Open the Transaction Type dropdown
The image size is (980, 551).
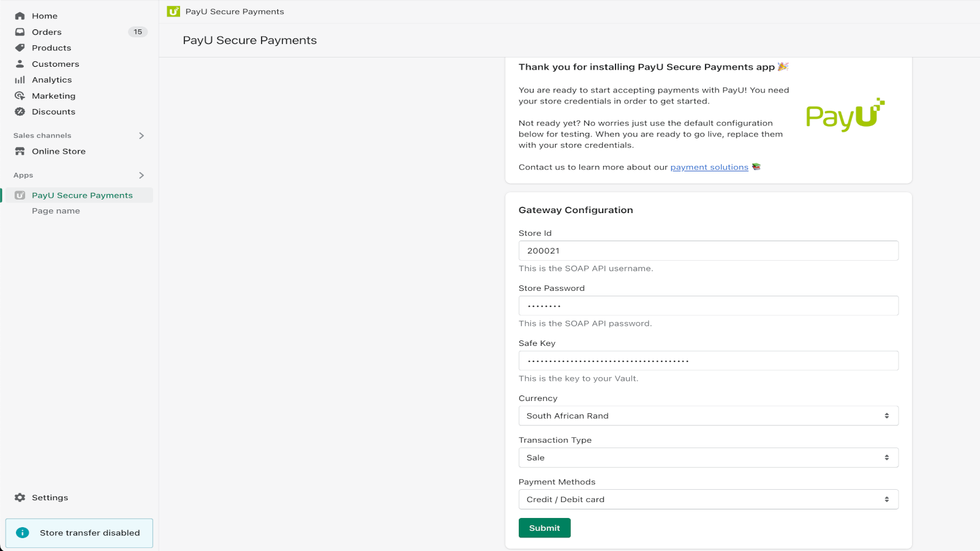[x=708, y=457]
